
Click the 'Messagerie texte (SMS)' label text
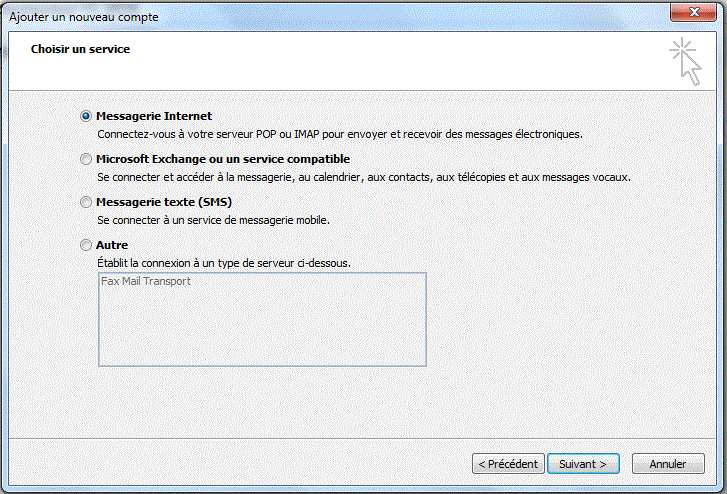(164, 202)
